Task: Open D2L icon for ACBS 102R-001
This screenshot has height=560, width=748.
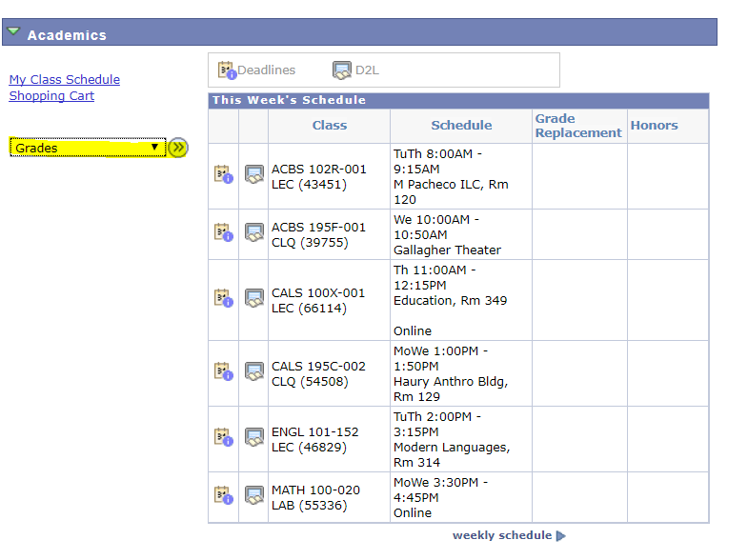Action: (253, 174)
